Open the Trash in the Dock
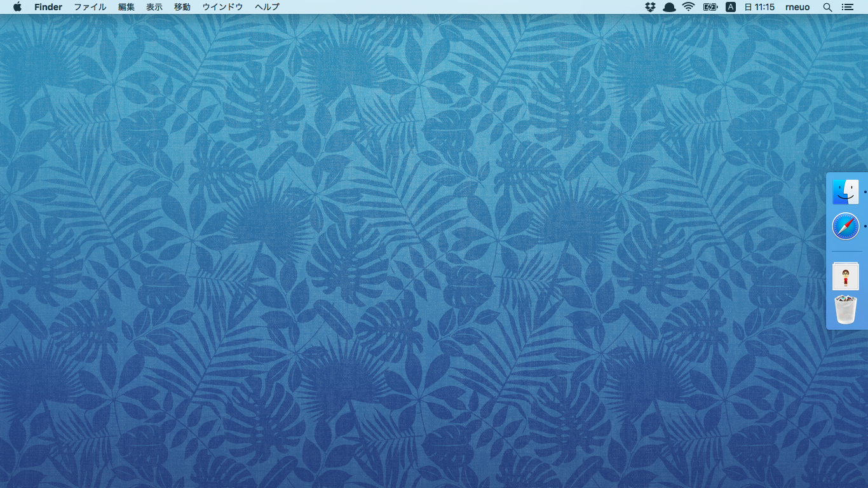This screenshot has width=868, height=488. click(845, 311)
